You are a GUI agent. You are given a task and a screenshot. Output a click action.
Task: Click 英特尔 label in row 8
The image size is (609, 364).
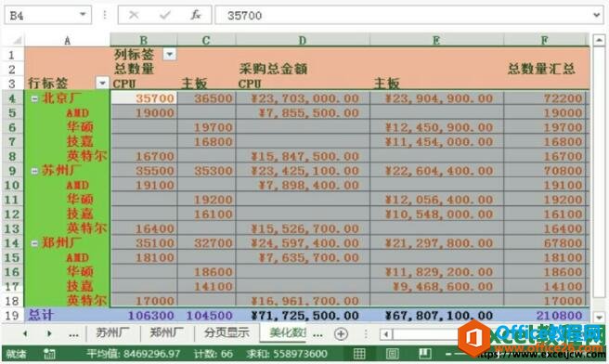pyautogui.click(x=86, y=156)
